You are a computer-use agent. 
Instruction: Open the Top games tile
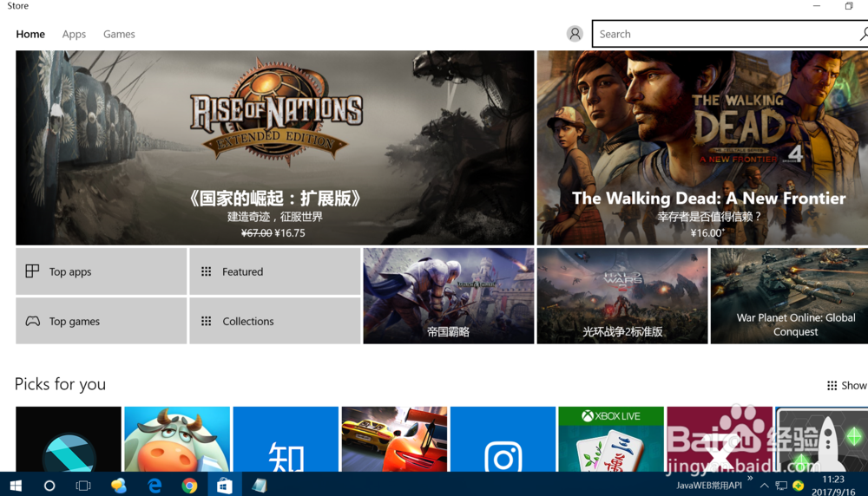(102, 321)
